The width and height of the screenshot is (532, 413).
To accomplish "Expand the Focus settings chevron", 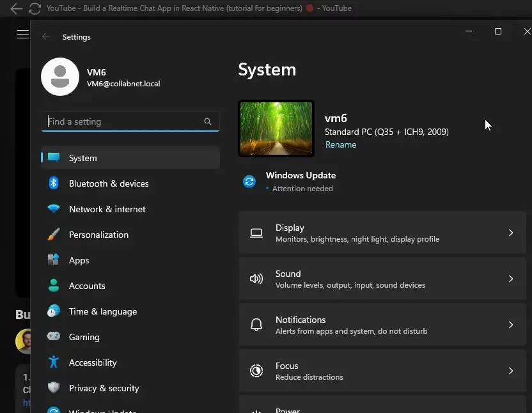I will point(511,371).
